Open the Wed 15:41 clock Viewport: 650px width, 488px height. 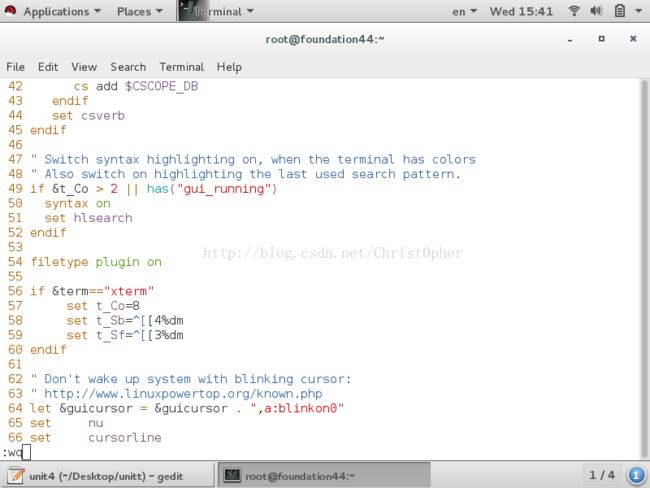tap(521, 11)
